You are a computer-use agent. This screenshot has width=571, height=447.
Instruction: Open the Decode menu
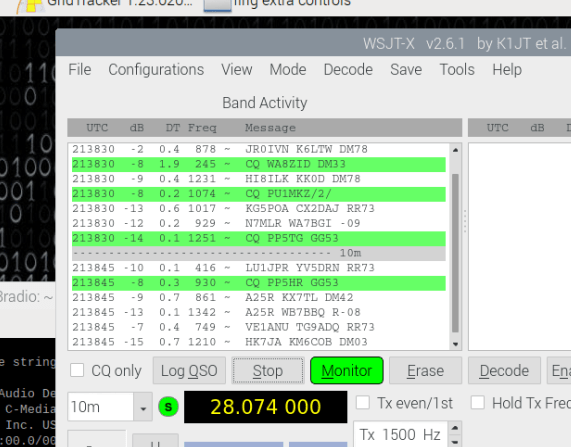pyautogui.click(x=348, y=69)
